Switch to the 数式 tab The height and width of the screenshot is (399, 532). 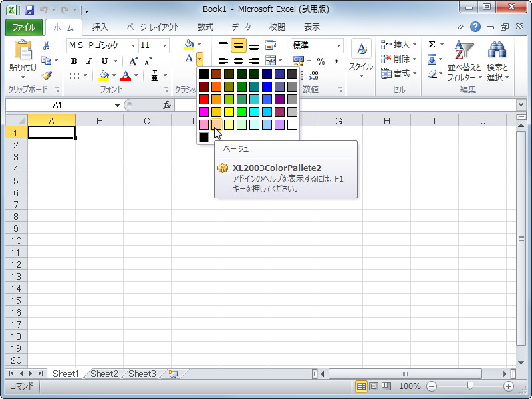205,27
